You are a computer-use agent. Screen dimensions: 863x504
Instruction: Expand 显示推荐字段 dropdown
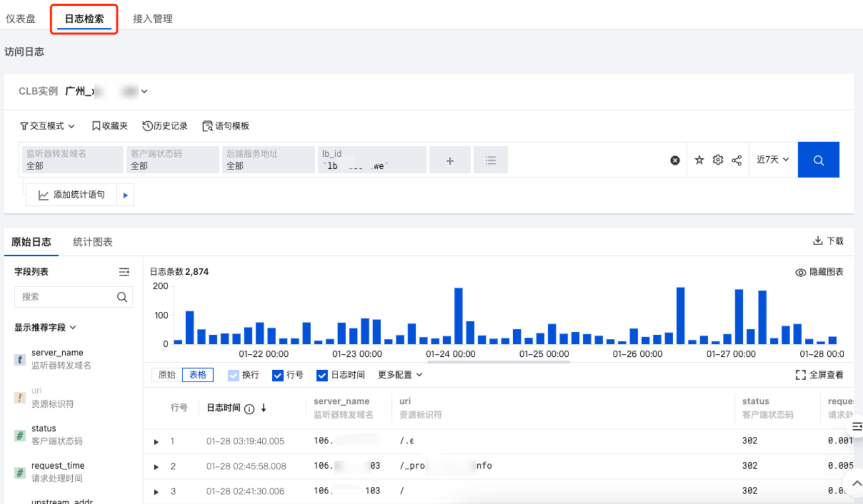click(x=45, y=328)
